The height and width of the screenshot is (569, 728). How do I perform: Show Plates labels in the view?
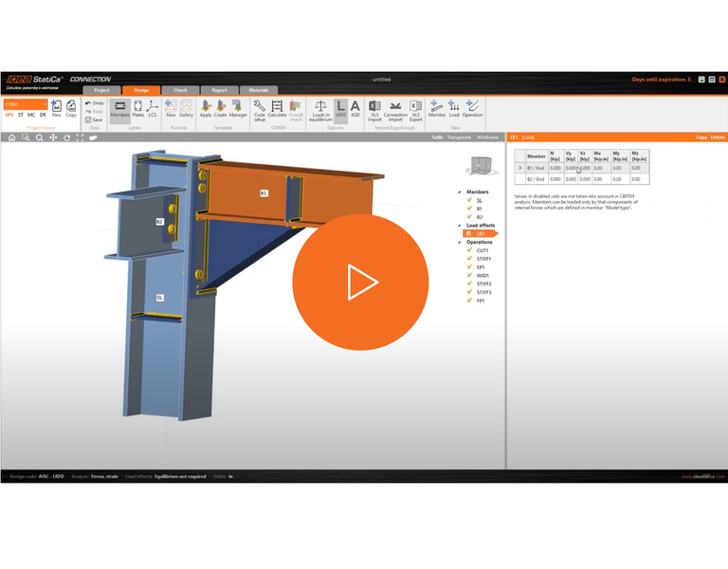click(138, 109)
